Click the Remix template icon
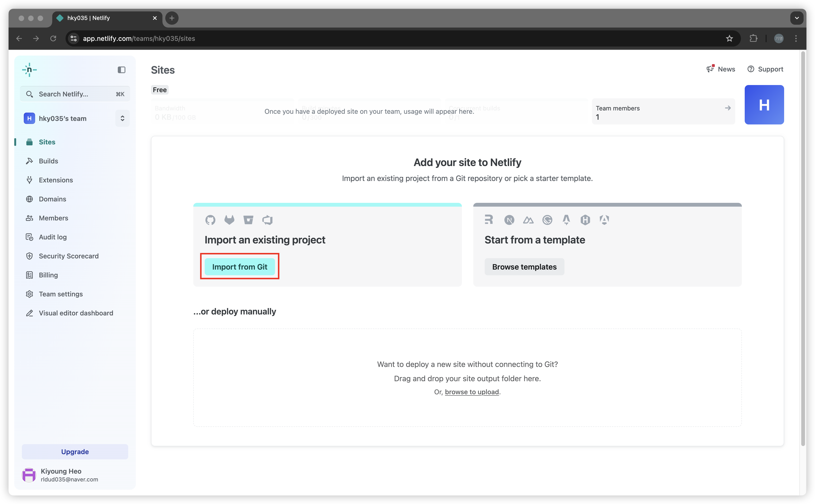Image resolution: width=815 pixels, height=504 pixels. point(489,220)
